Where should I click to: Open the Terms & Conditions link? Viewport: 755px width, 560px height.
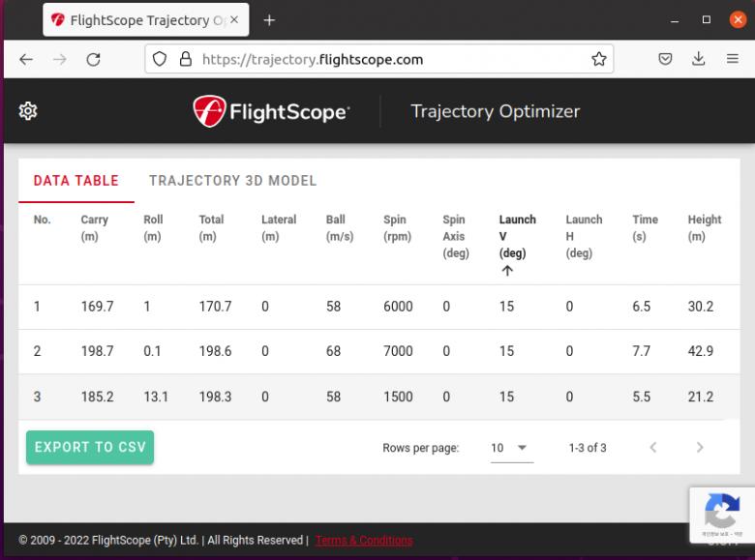coord(364,540)
